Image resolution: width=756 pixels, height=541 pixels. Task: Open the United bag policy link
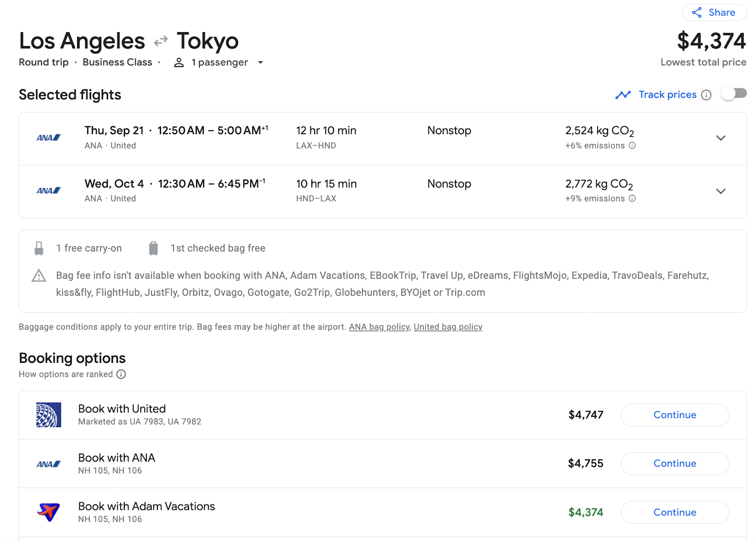pos(448,327)
